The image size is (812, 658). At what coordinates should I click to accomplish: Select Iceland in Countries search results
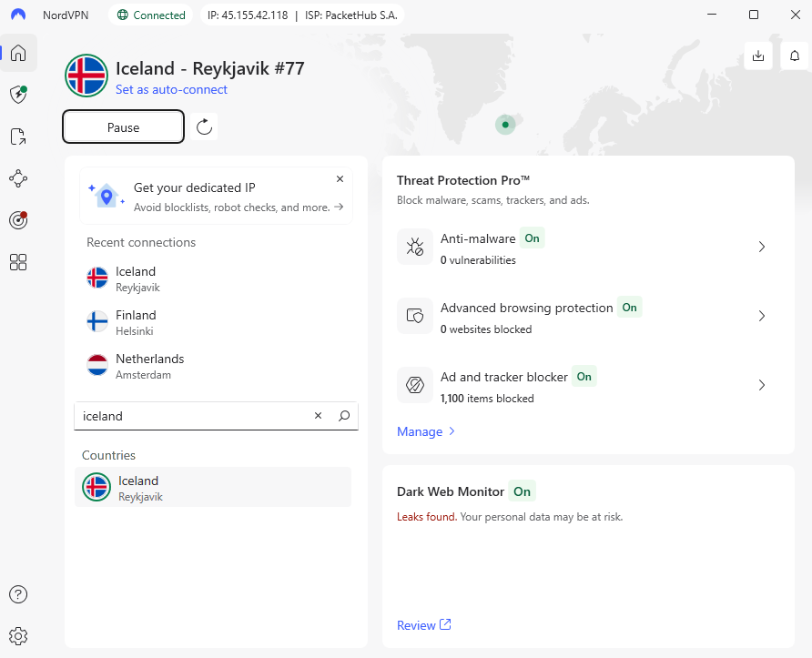tap(213, 487)
